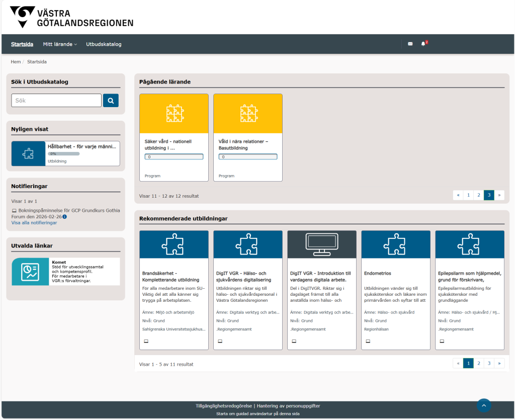
Task: Click the laptop icon on DigIT Hälso- card
Action: tap(220, 341)
